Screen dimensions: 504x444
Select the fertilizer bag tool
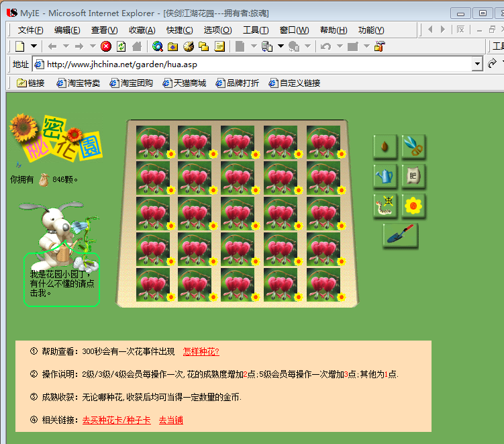pos(413,176)
